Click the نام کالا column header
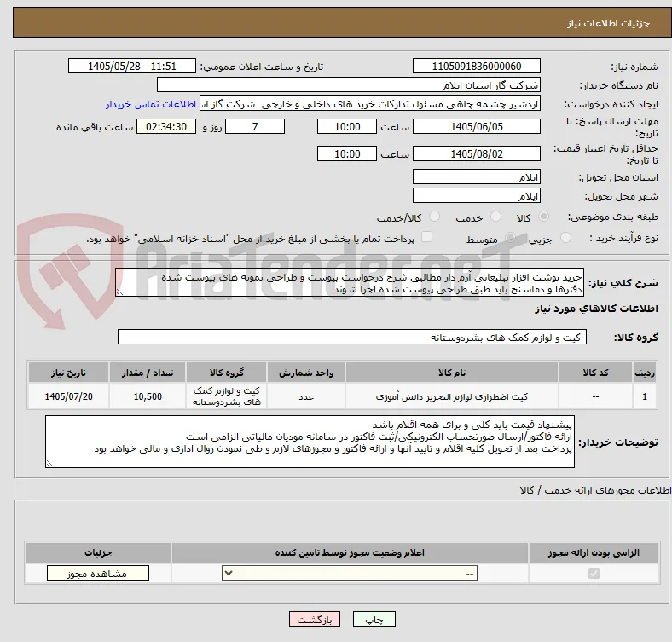 pos(452,373)
